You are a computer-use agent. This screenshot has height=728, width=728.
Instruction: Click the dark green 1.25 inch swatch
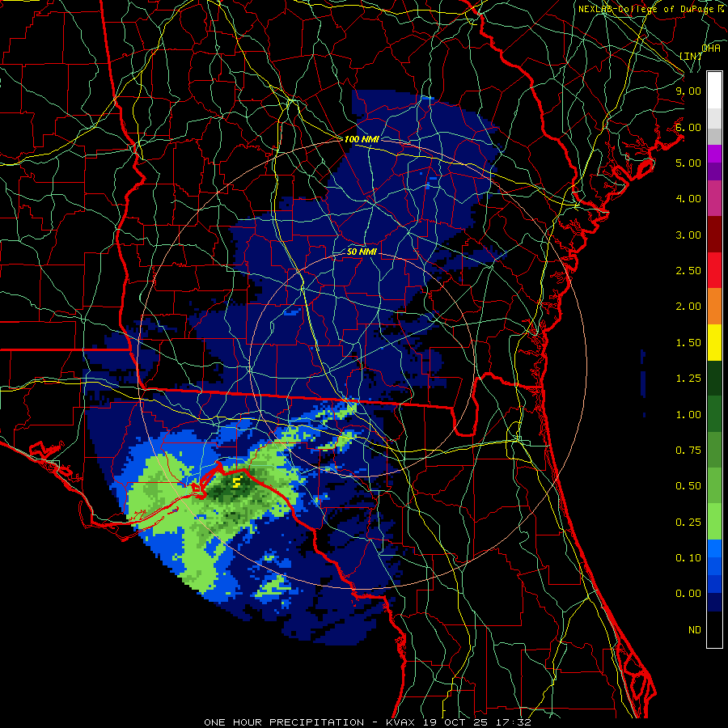[714, 378]
